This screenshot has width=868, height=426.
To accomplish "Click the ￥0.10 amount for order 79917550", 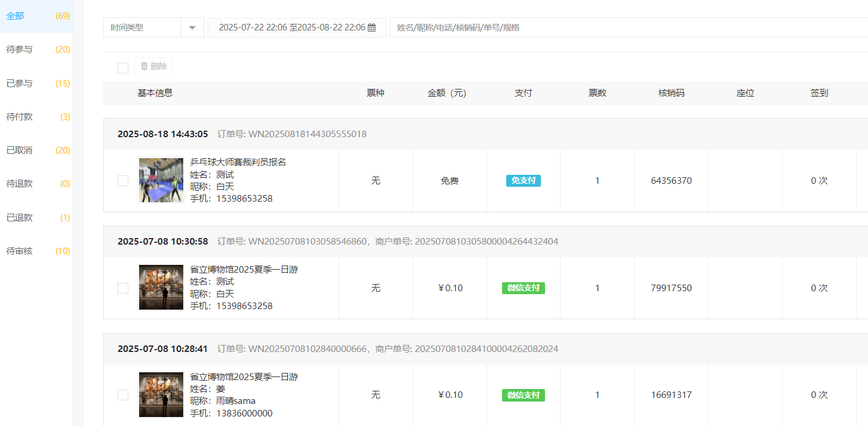I will (450, 288).
